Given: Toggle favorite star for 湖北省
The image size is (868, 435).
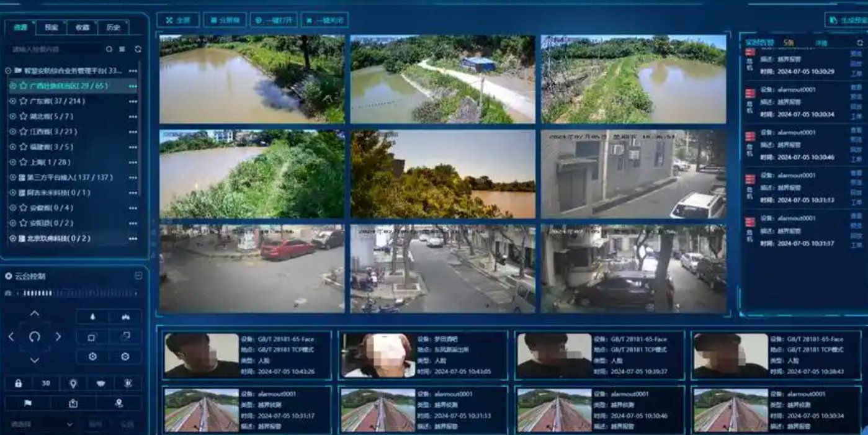Looking at the screenshot, I should pos(23,117).
